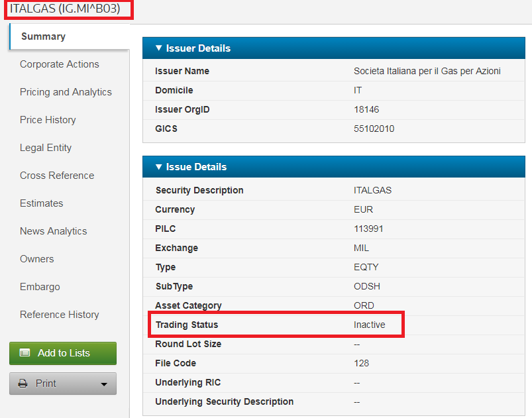
Task: Select File Code value 128
Action: [x=361, y=364]
